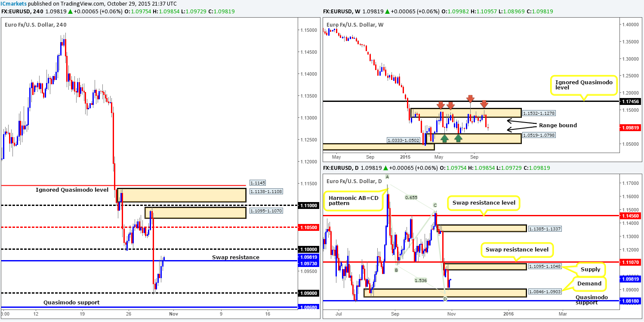This screenshot has width=644, height=322.
Task: Click a green up arrow inside the 1.0519-1.0798 zone
Action: click(445, 138)
